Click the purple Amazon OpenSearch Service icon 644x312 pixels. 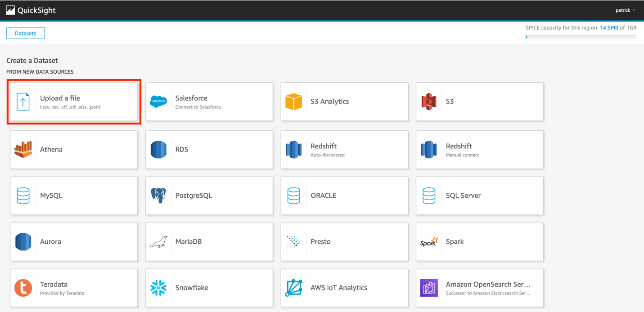[x=429, y=288]
